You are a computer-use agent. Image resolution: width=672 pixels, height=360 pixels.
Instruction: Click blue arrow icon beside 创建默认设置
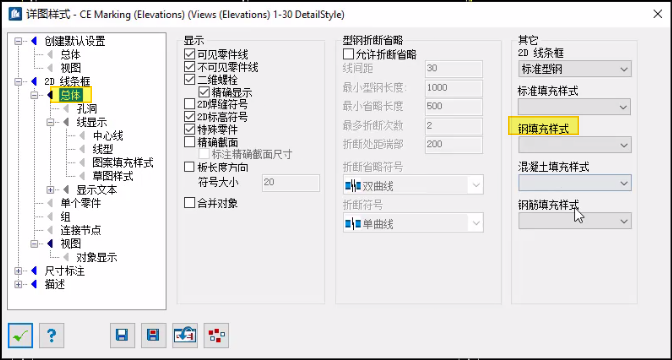pos(34,42)
